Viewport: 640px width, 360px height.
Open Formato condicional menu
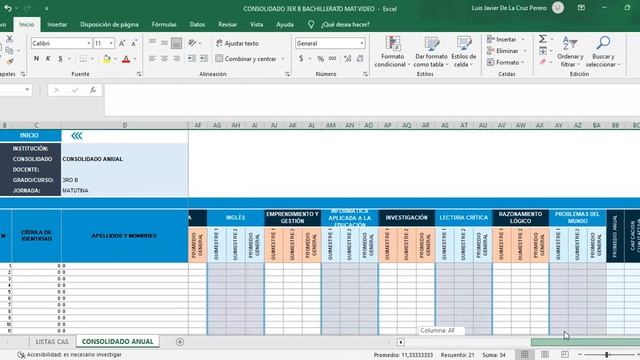(392, 52)
